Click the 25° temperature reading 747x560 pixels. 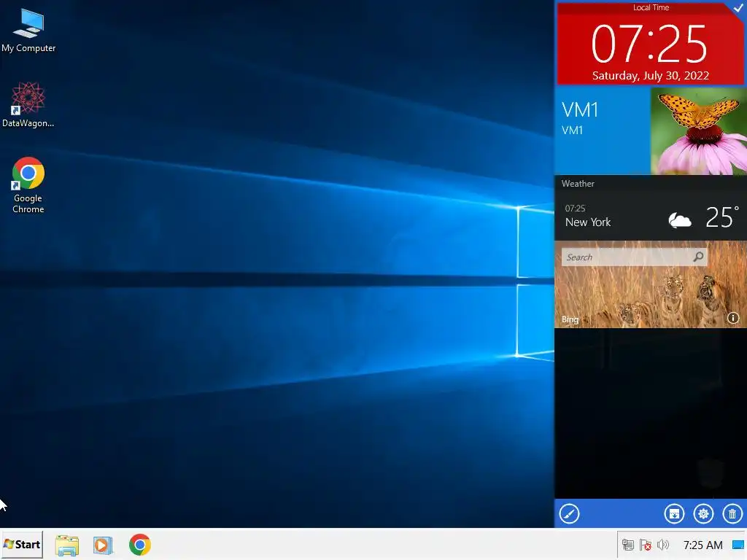(x=722, y=217)
